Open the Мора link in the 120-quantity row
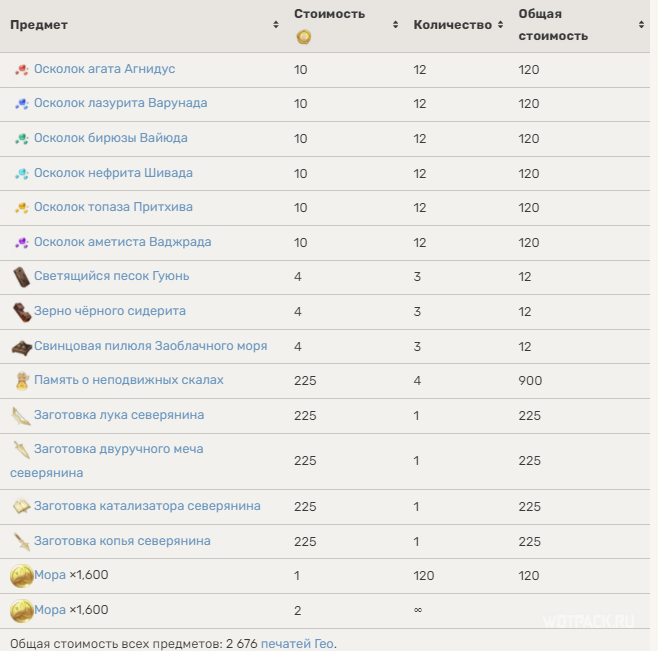This screenshot has width=658, height=651. (50, 575)
